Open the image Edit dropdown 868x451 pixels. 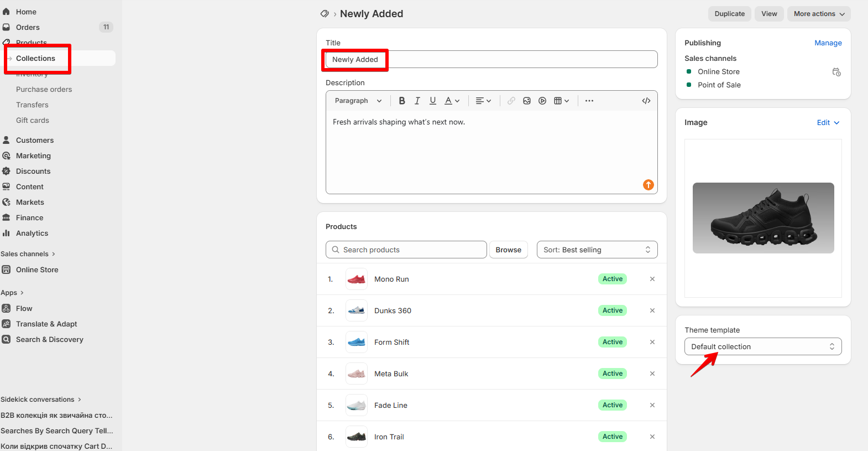(x=828, y=122)
